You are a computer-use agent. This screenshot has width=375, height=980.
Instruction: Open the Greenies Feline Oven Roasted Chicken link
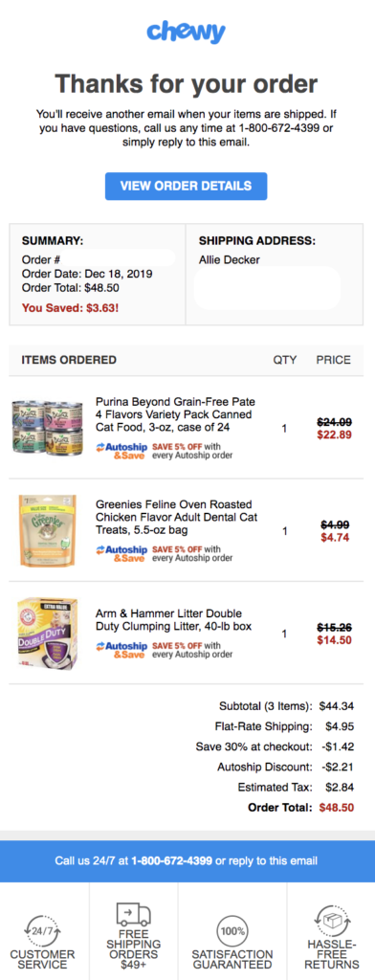click(x=176, y=517)
